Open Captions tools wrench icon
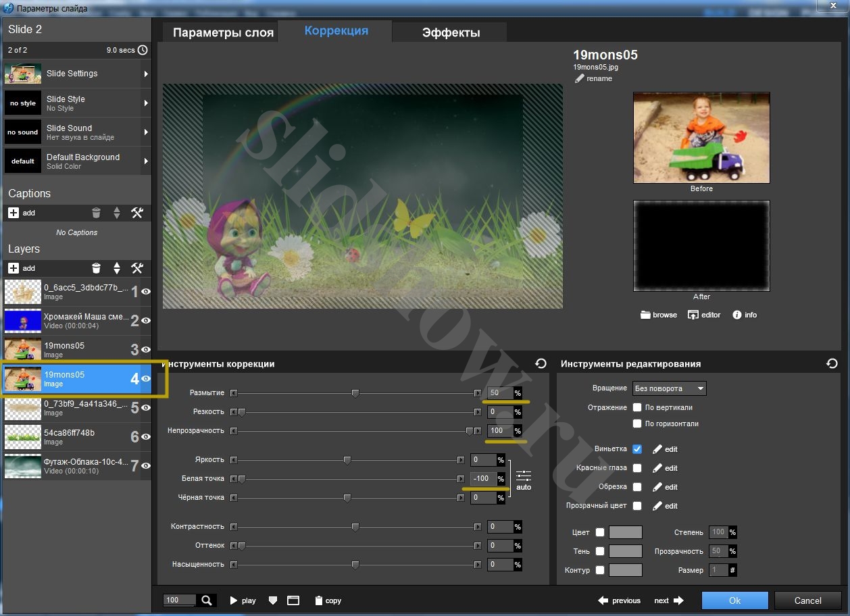This screenshot has height=616, width=850. click(137, 213)
